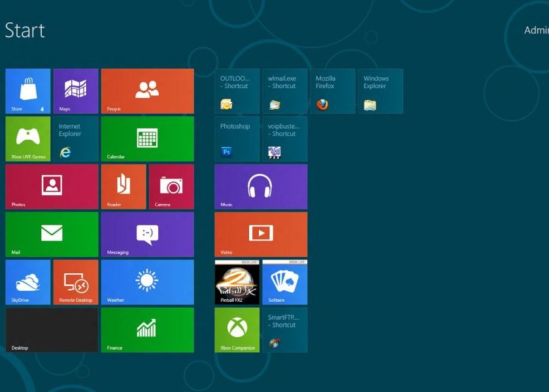Open the SkyDrive tile

pyautogui.click(x=27, y=282)
